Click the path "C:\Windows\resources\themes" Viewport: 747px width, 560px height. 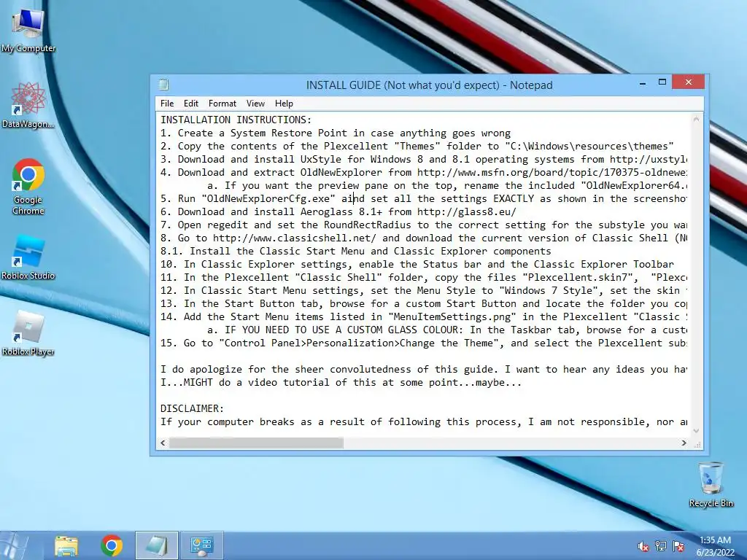[x=589, y=146]
